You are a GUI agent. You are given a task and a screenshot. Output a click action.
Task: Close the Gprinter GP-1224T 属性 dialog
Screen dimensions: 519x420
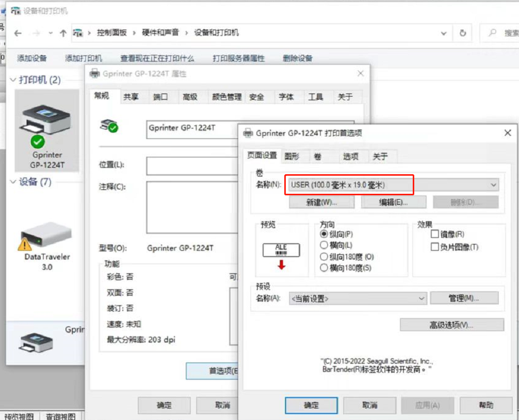coord(361,73)
